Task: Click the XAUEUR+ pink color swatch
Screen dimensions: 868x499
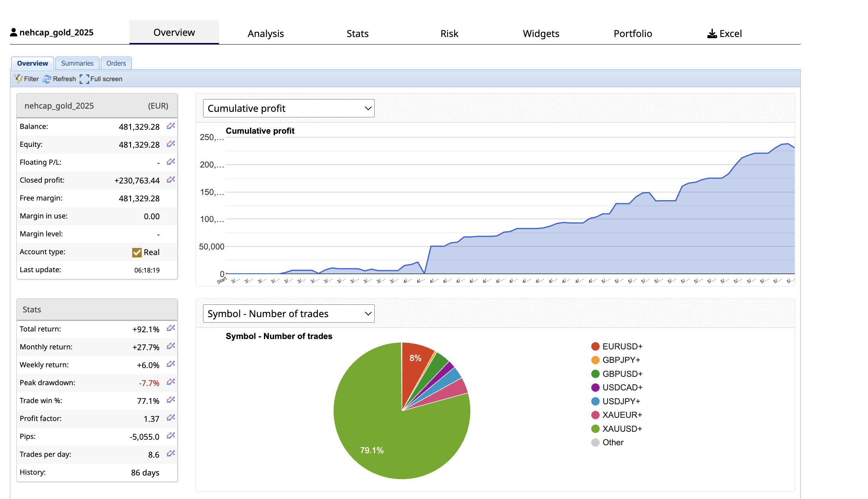Action: pyautogui.click(x=595, y=415)
